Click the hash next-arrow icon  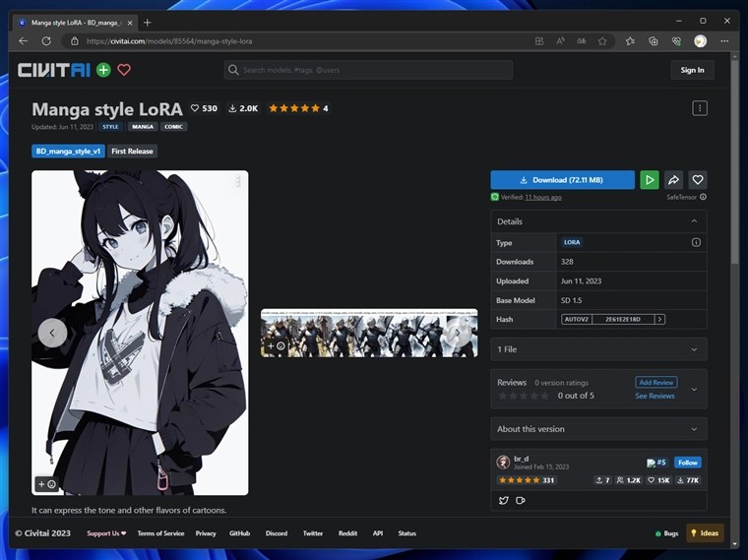659,319
